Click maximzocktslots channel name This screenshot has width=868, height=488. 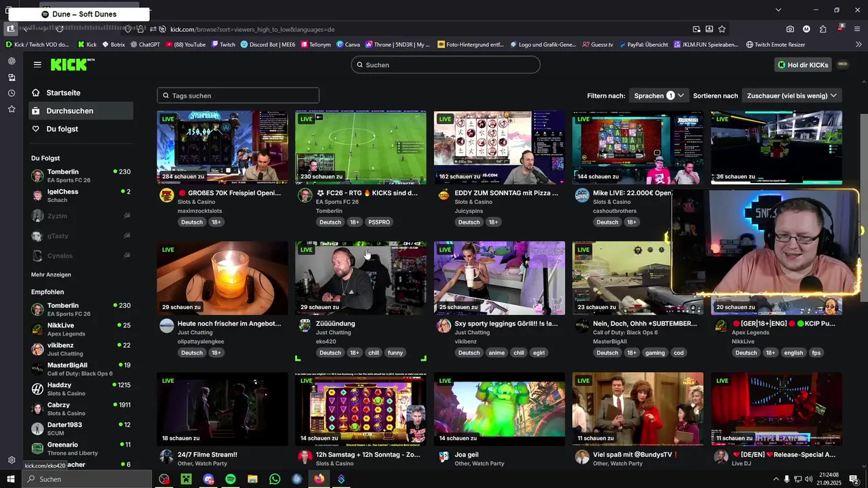pyautogui.click(x=199, y=211)
